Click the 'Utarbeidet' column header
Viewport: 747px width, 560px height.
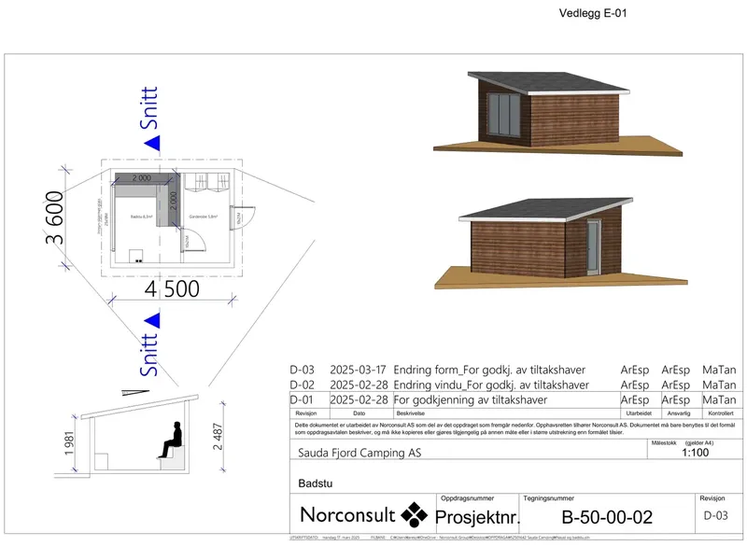tap(639, 413)
